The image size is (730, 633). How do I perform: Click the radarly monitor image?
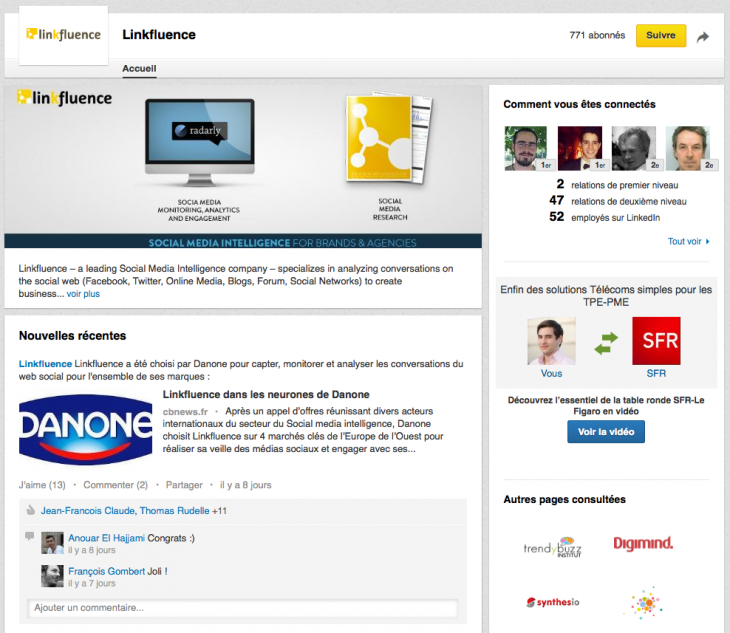pos(200,141)
